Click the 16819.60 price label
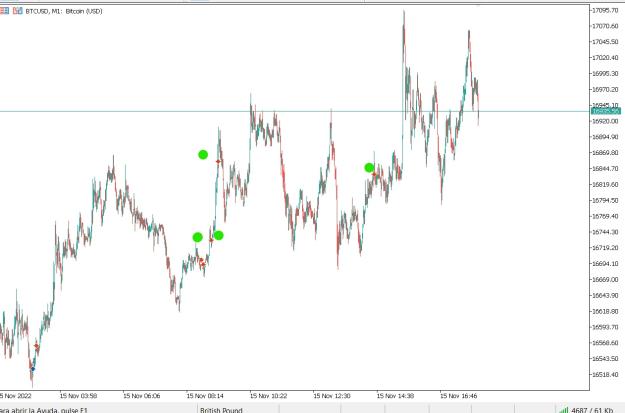 pyautogui.click(x=605, y=185)
